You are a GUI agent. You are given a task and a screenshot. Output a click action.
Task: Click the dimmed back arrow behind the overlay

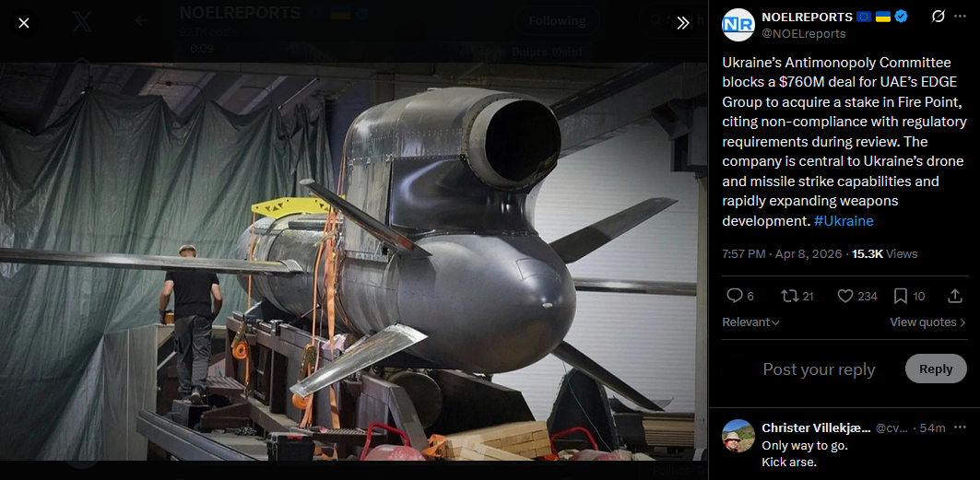(x=141, y=20)
